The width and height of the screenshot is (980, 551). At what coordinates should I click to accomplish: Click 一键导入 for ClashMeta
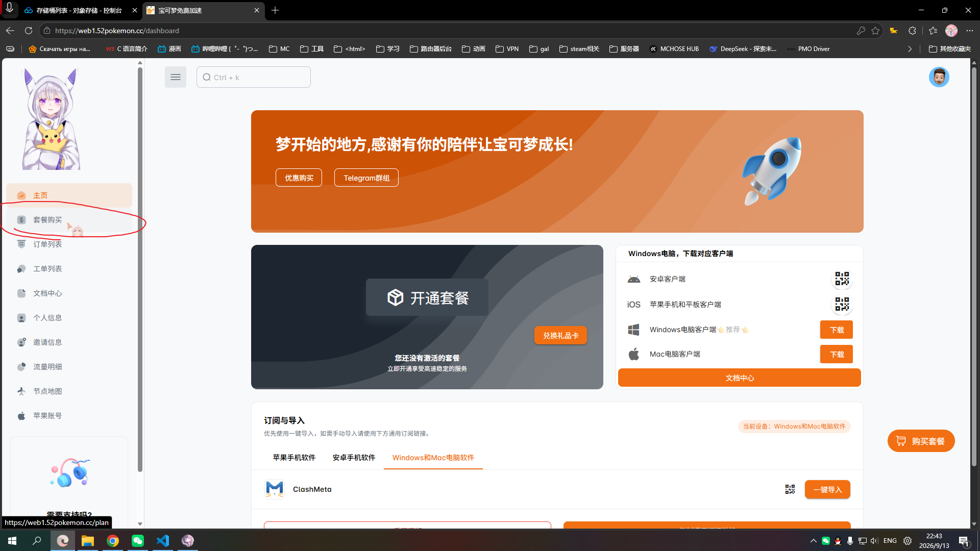click(827, 489)
